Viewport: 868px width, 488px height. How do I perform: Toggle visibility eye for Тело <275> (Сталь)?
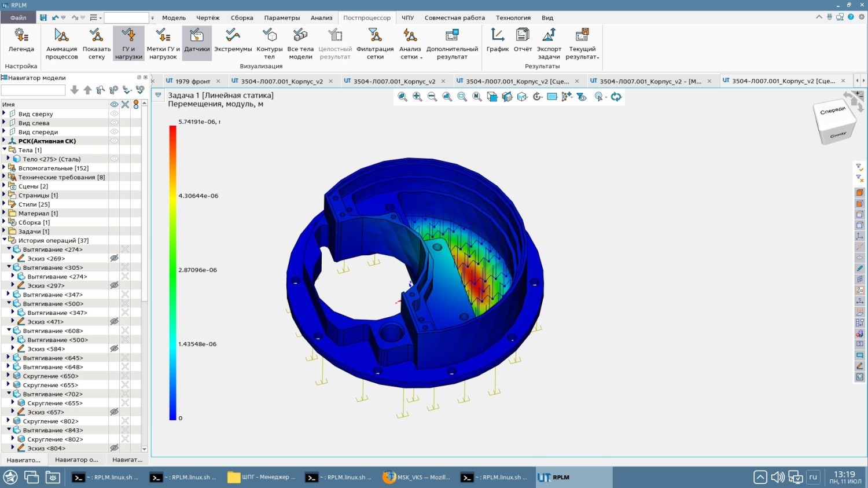click(114, 159)
